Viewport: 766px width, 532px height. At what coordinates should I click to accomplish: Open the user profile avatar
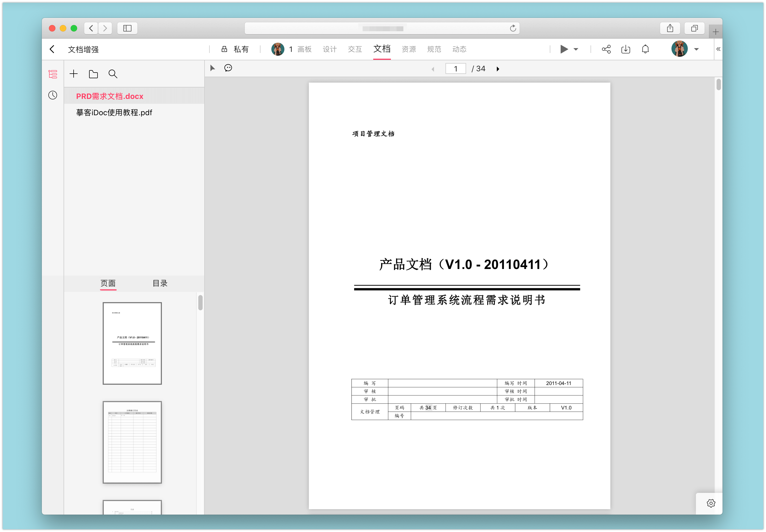pos(680,49)
